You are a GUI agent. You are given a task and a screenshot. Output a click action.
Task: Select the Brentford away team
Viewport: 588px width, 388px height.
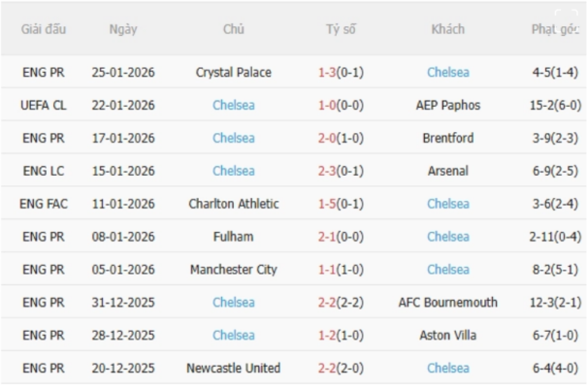point(447,138)
